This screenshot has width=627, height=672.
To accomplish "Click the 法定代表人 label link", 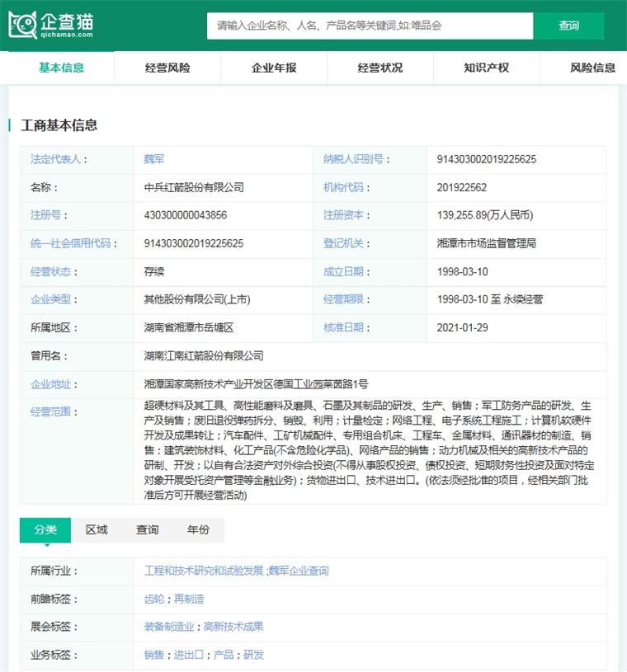I will coord(55,159).
